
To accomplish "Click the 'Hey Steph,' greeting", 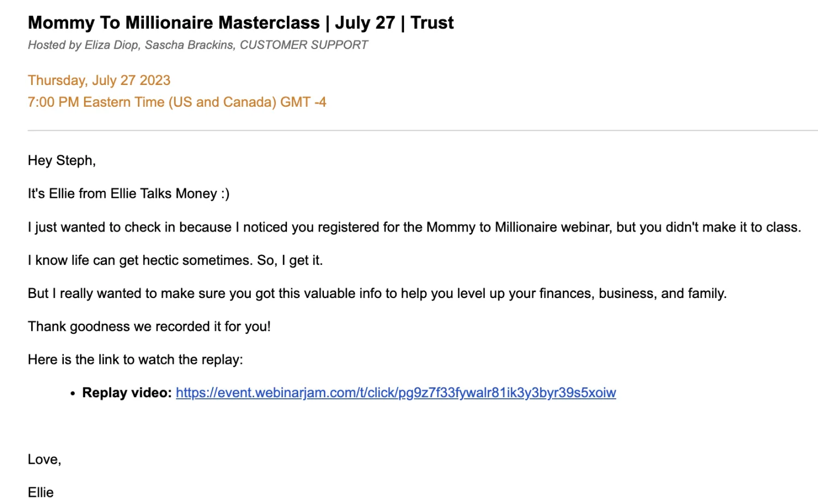I will [62, 161].
